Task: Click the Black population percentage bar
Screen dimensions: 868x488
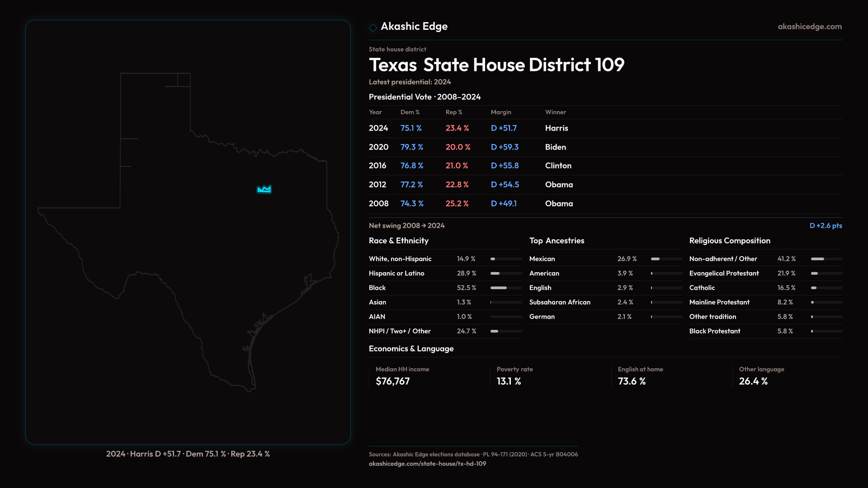Action: 506,288
